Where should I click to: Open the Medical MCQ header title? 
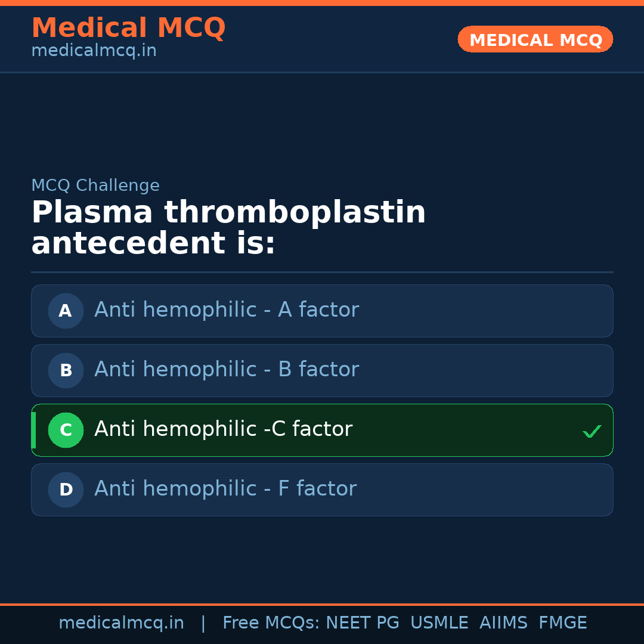coord(128,27)
